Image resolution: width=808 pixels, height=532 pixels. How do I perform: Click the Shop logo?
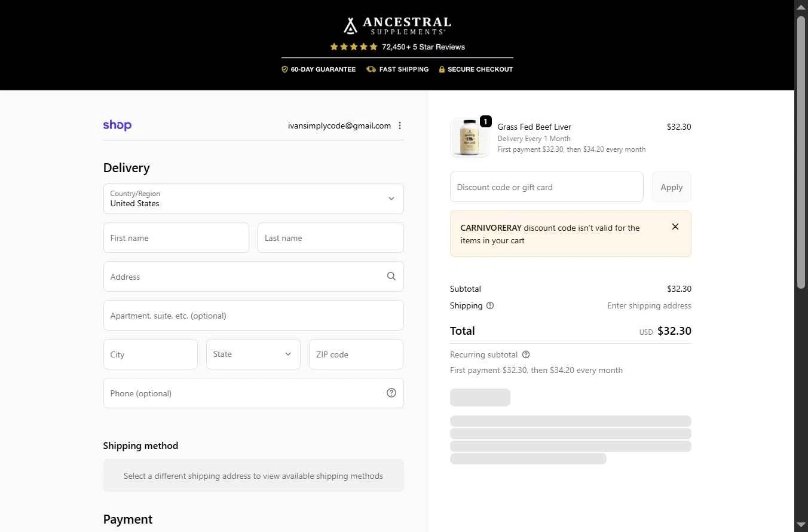(x=117, y=126)
